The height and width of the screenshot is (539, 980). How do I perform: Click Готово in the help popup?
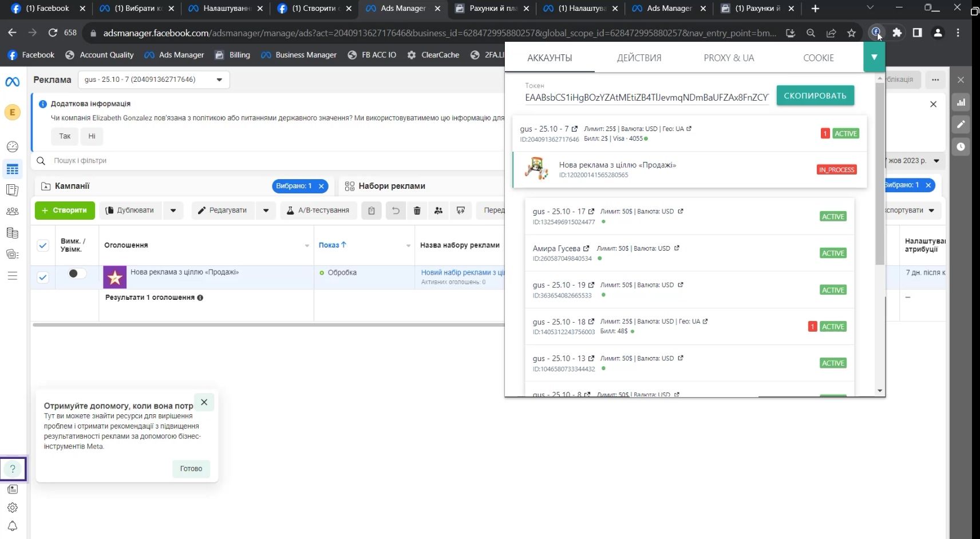point(191,469)
